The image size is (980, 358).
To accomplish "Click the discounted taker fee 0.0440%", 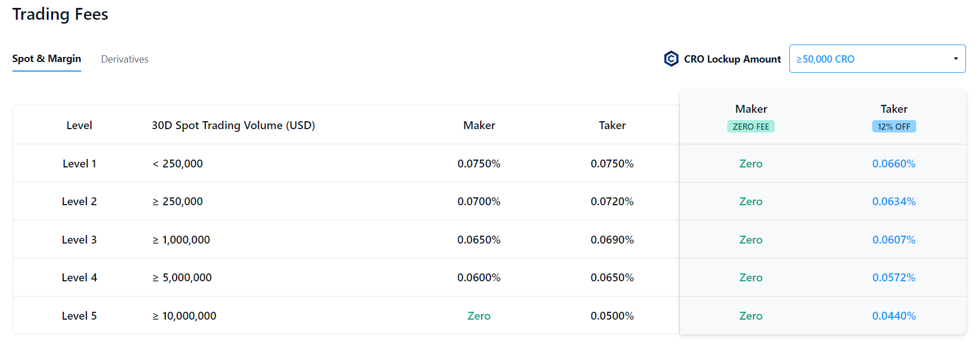I will [x=894, y=316].
